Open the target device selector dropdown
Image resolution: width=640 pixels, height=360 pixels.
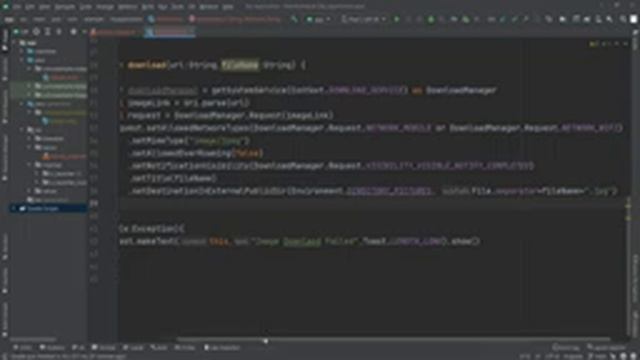click(363, 19)
